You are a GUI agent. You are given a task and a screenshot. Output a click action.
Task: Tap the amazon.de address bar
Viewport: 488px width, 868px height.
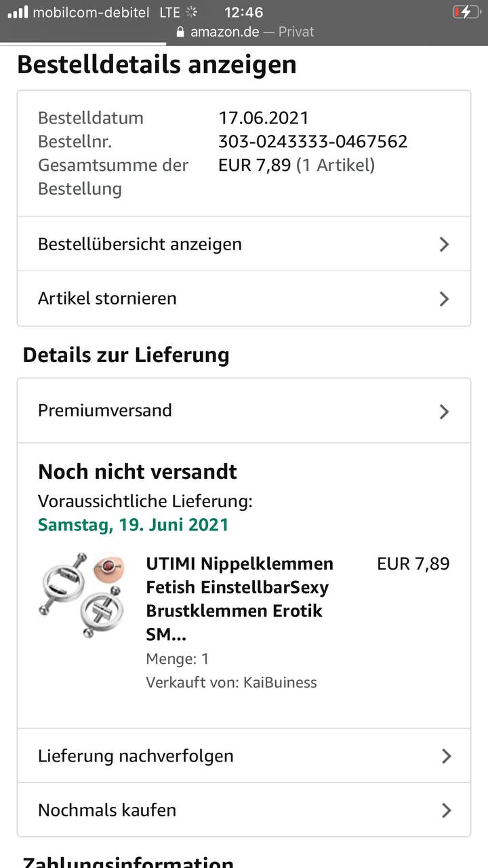[244, 32]
